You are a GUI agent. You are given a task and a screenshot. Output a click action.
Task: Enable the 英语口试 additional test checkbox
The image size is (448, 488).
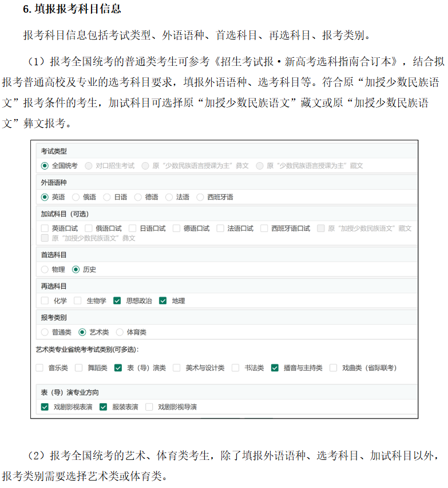[x=45, y=228]
